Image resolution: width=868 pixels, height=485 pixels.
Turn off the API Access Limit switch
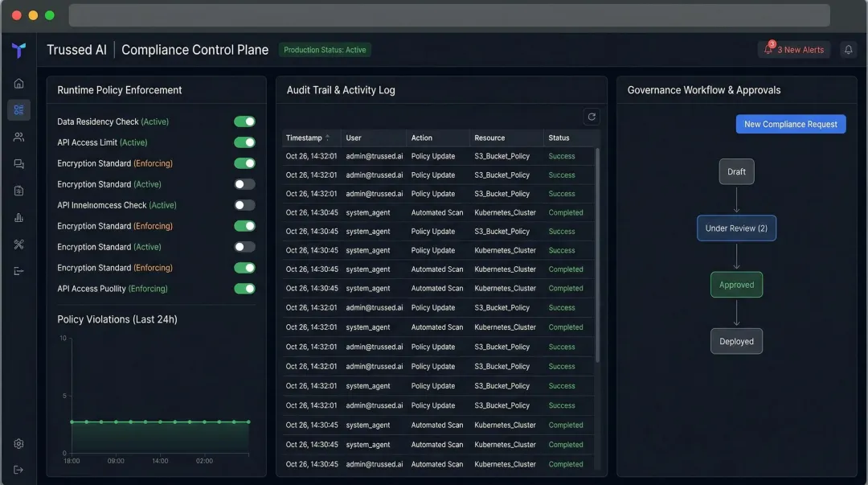pyautogui.click(x=244, y=142)
